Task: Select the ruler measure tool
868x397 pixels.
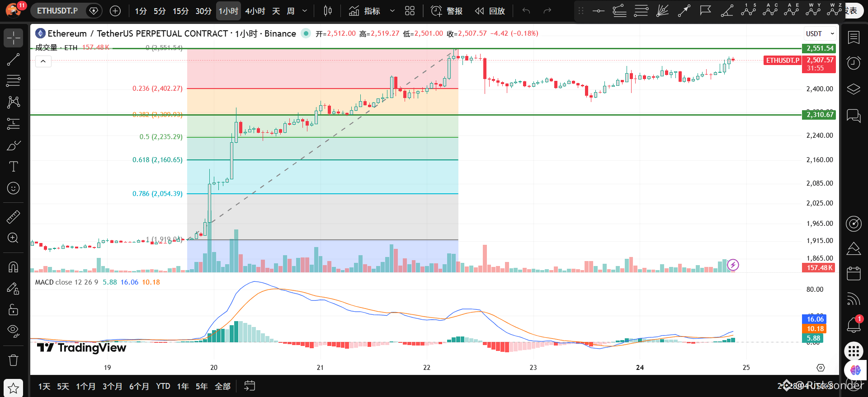Action: pos(14,217)
